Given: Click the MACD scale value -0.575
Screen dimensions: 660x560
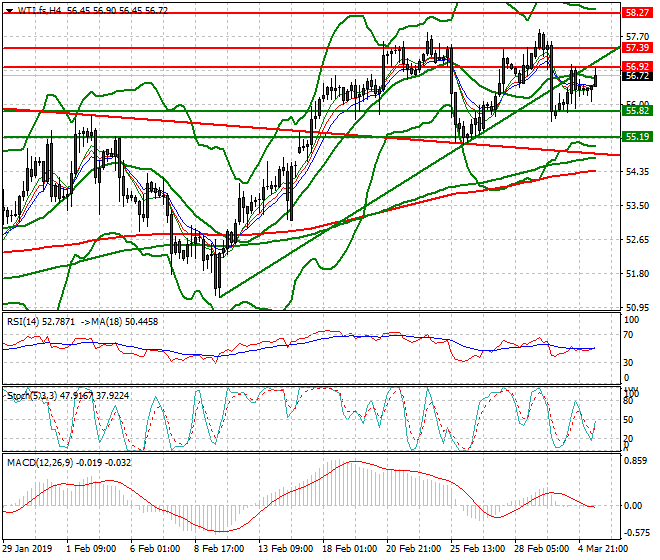Looking at the screenshot, I should (x=636, y=533).
